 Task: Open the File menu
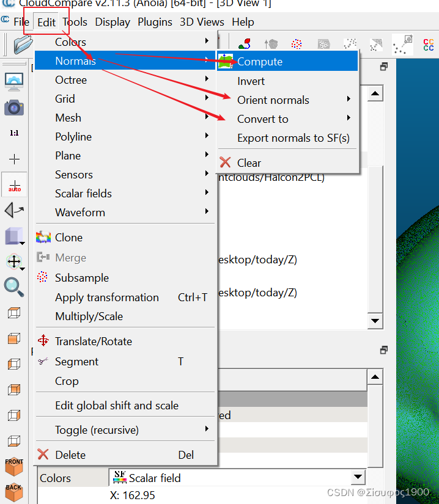(21, 22)
